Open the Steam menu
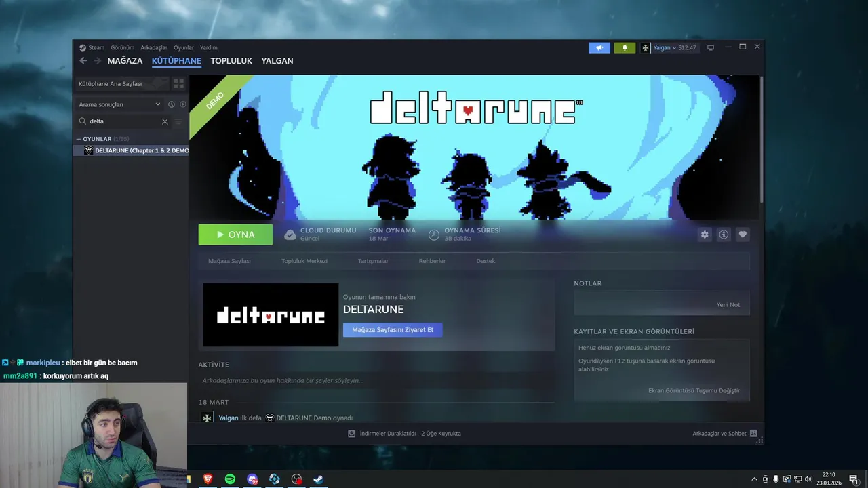The height and width of the screenshot is (488, 868). (x=96, y=47)
